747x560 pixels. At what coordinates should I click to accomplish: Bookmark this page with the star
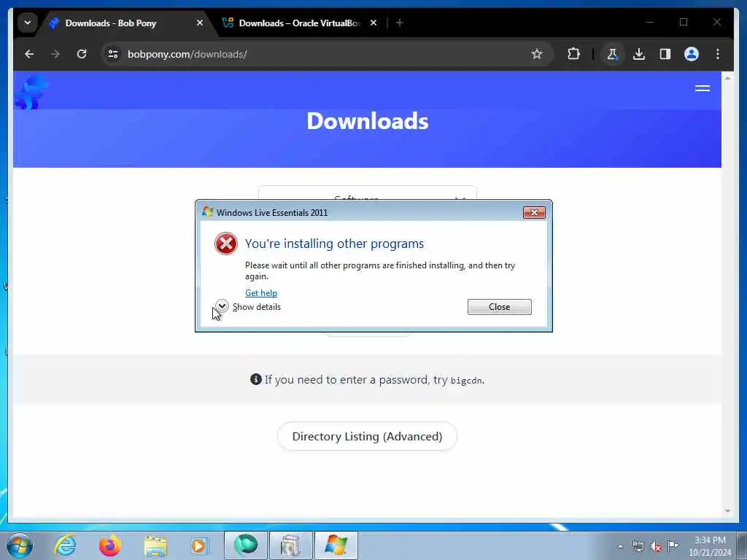tap(537, 54)
